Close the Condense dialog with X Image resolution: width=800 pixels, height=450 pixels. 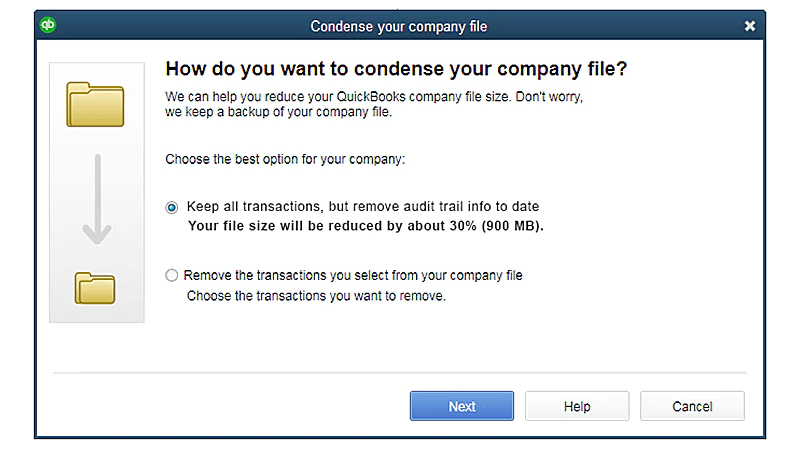pos(749,26)
